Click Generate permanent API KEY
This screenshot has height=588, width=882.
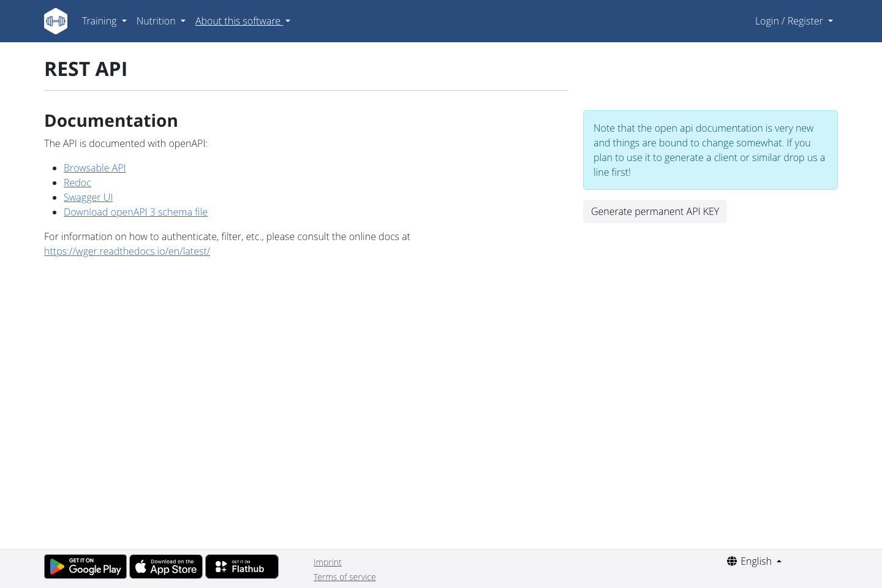pyautogui.click(x=655, y=211)
